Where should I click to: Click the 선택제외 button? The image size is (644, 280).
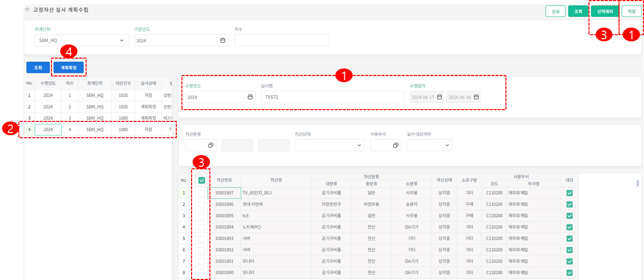click(x=604, y=11)
